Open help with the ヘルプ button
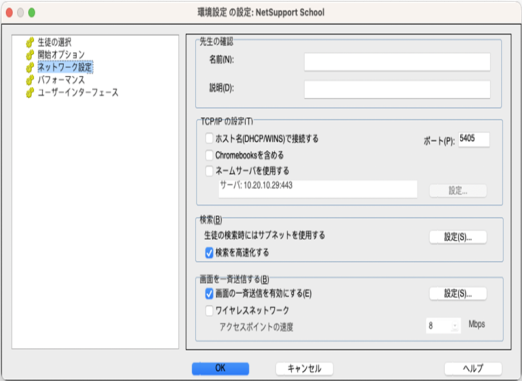The width and height of the screenshot is (522, 381). point(473,368)
